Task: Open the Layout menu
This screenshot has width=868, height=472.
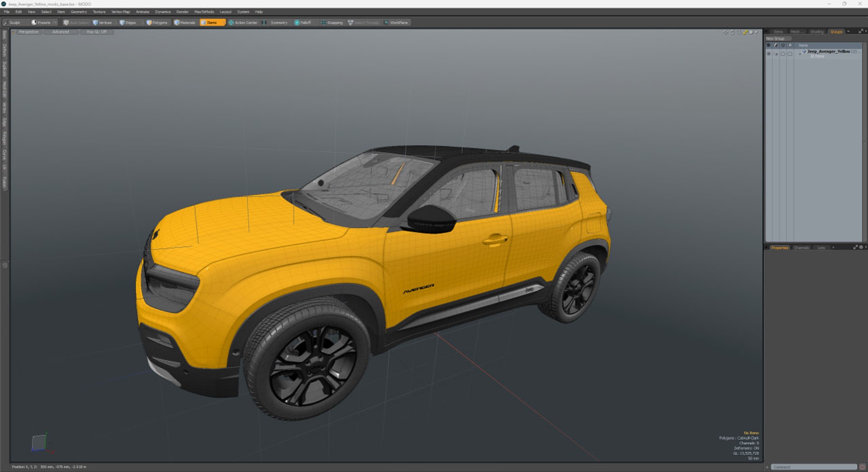Action: click(x=226, y=12)
